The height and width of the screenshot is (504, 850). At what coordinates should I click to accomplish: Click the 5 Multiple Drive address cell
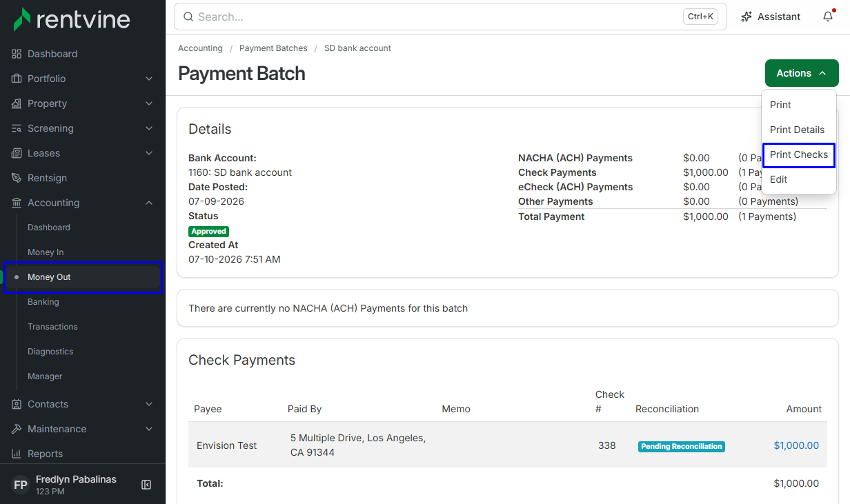pyautogui.click(x=358, y=445)
